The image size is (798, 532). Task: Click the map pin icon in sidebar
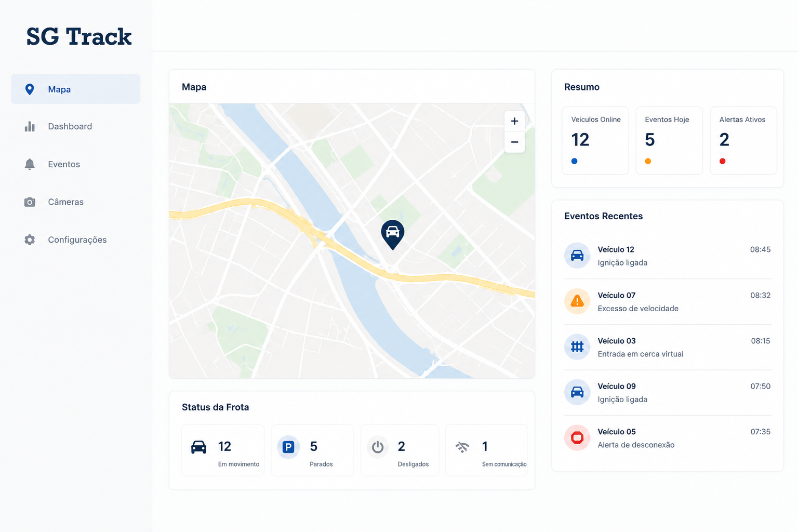[x=30, y=89]
